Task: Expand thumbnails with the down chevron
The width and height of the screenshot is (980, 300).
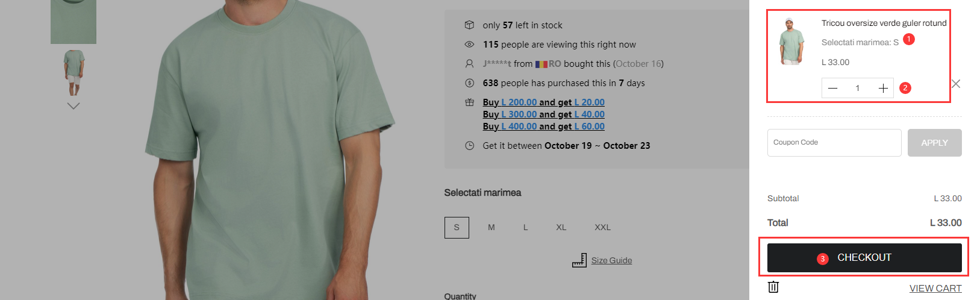Action: pos(73,106)
